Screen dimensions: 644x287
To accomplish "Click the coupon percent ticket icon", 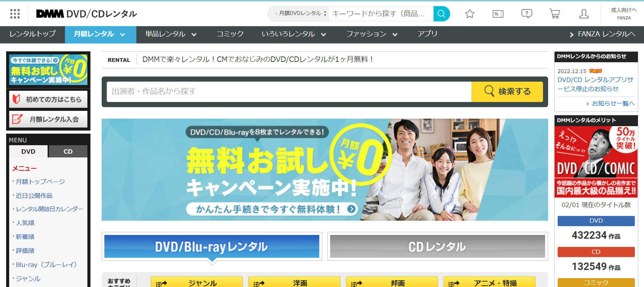I will pos(498,14).
